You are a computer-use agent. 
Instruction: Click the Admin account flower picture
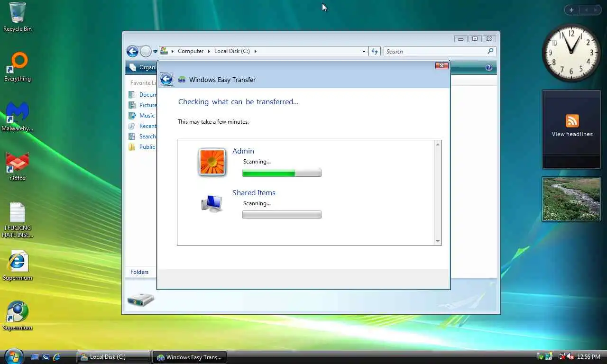212,162
